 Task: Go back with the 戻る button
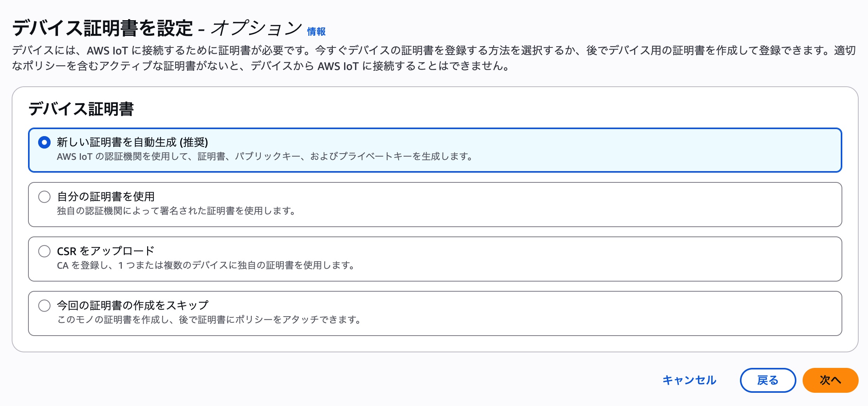768,380
